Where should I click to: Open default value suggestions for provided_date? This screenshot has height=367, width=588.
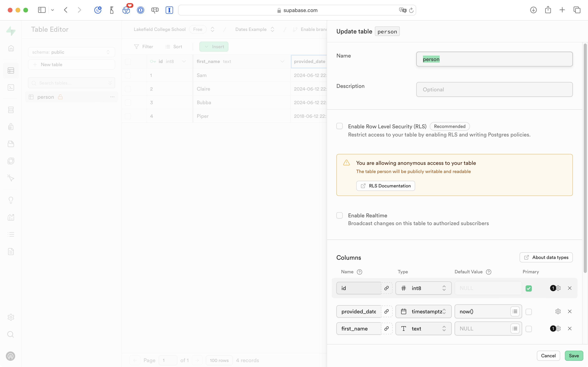(515, 311)
